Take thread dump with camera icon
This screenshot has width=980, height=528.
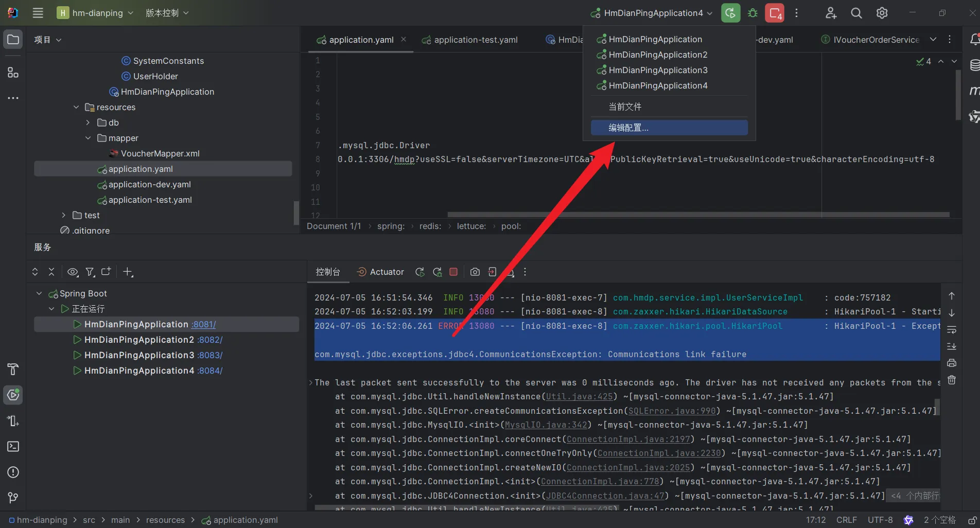[x=475, y=272]
